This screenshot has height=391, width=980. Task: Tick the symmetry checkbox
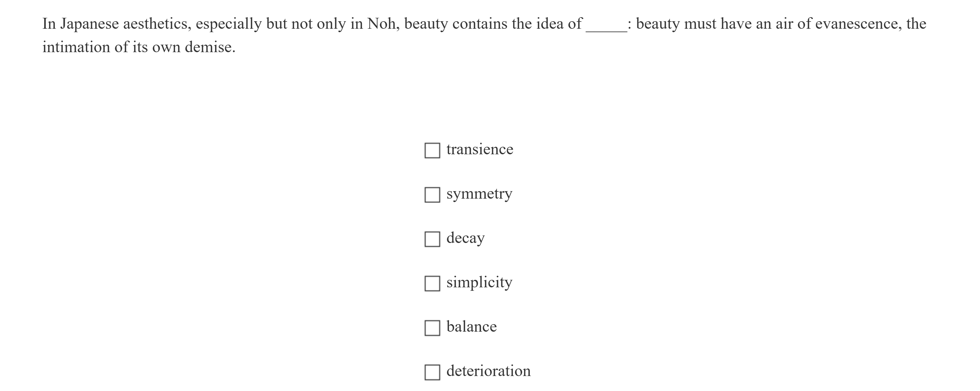(x=432, y=195)
